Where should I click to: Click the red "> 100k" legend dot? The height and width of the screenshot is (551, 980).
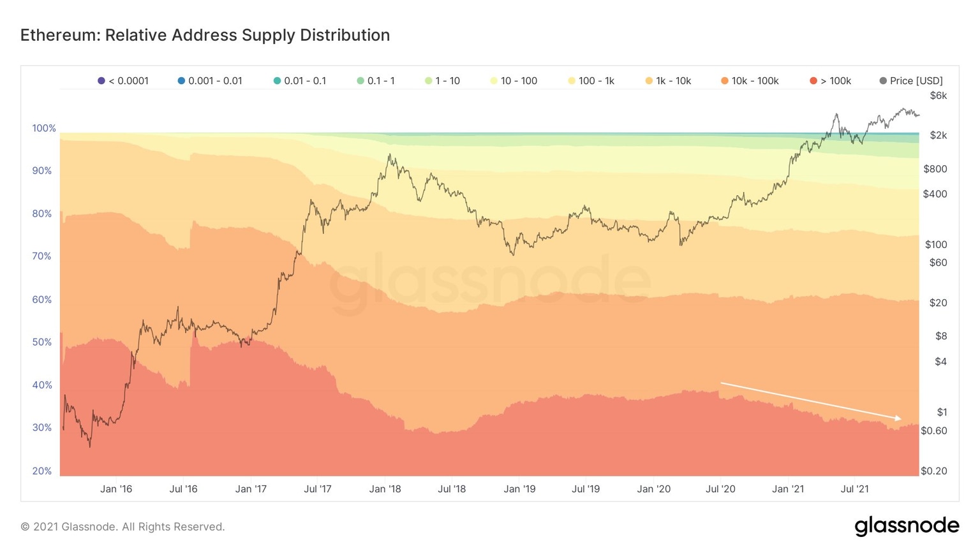[813, 81]
